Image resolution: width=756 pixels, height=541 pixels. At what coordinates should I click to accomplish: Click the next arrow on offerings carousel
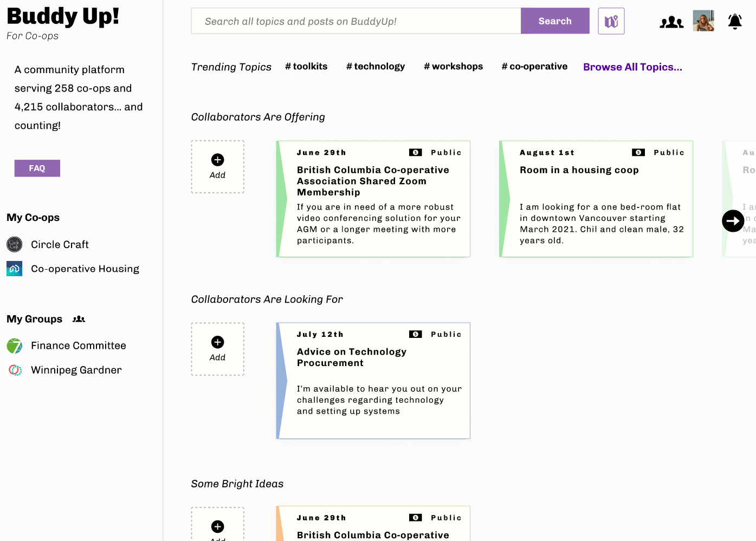tap(733, 221)
